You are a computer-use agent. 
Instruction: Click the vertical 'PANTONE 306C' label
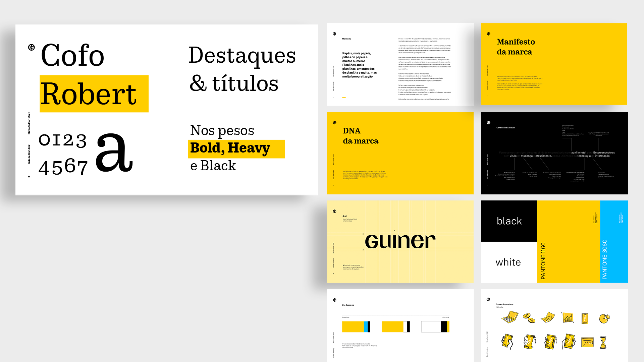[x=605, y=259]
